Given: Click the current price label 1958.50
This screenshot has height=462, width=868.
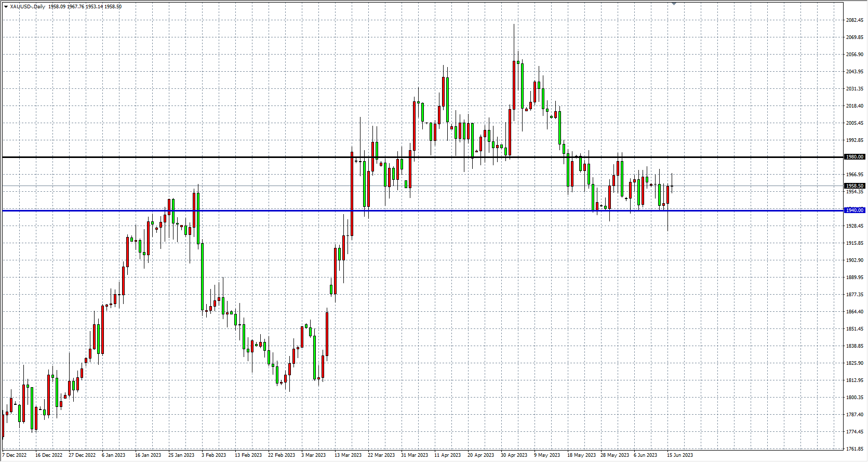Looking at the screenshot, I should (x=854, y=186).
